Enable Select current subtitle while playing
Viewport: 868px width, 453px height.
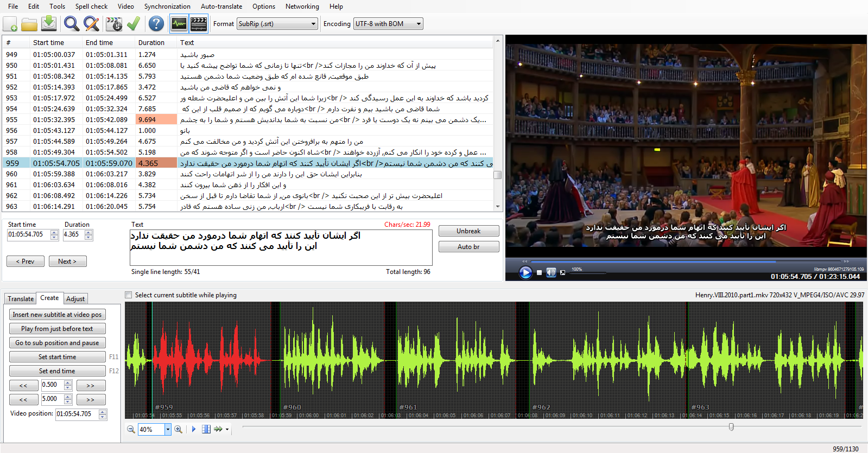coord(129,295)
